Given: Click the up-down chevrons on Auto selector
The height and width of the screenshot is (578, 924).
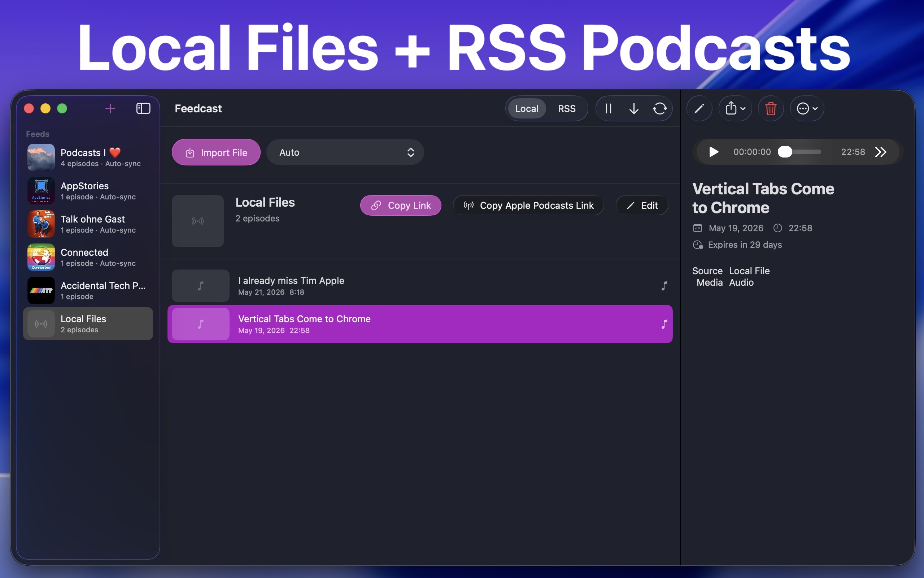Looking at the screenshot, I should (x=410, y=152).
